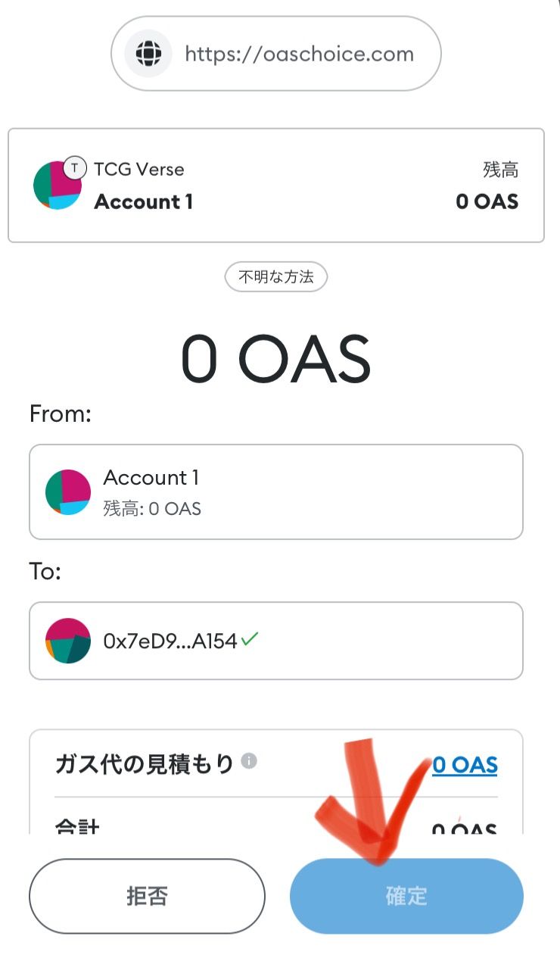This screenshot has height=955, width=560.
Task: Click the TCG Verse network label
Action: click(138, 169)
